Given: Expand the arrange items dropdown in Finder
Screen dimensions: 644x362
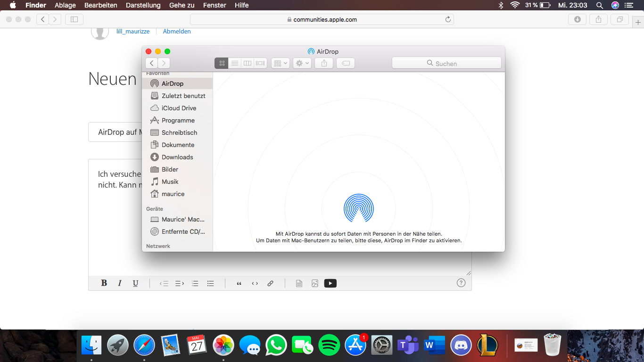Looking at the screenshot, I should pyautogui.click(x=280, y=63).
